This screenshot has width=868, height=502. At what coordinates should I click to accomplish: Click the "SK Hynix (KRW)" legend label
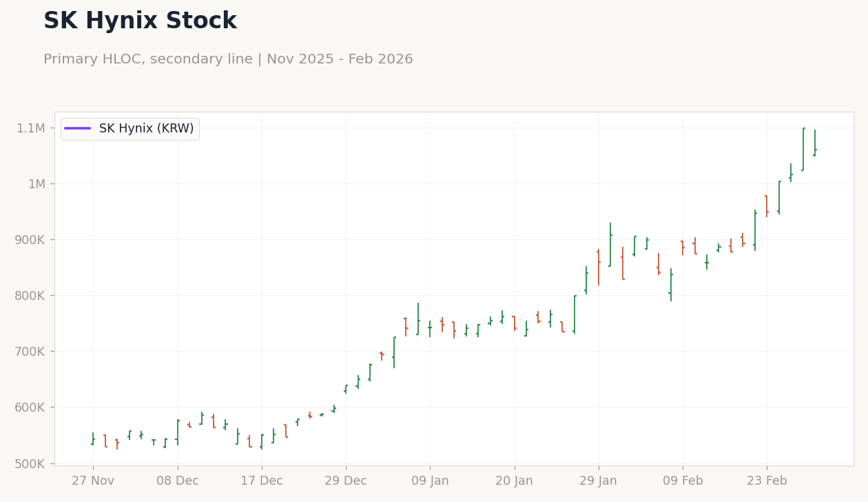click(147, 129)
